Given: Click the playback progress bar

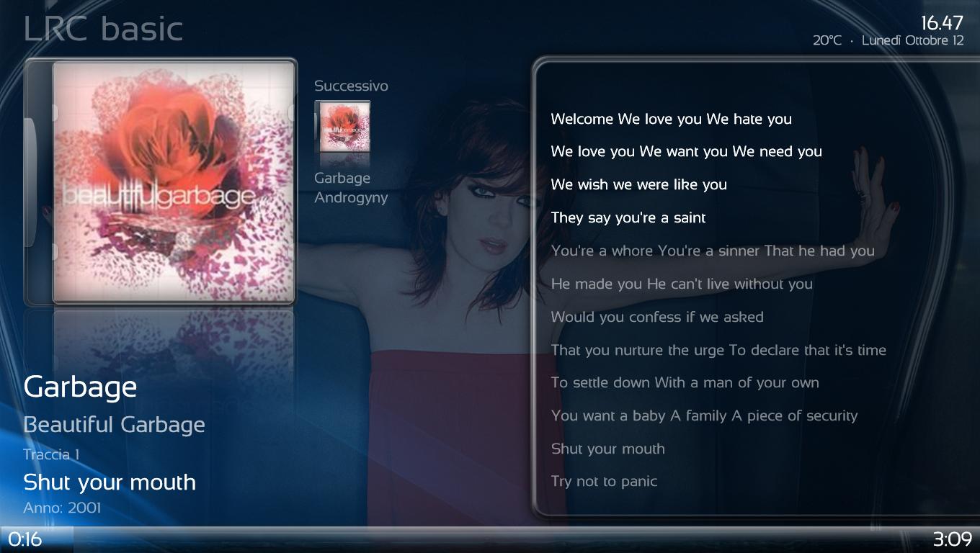Looking at the screenshot, I should (490, 539).
